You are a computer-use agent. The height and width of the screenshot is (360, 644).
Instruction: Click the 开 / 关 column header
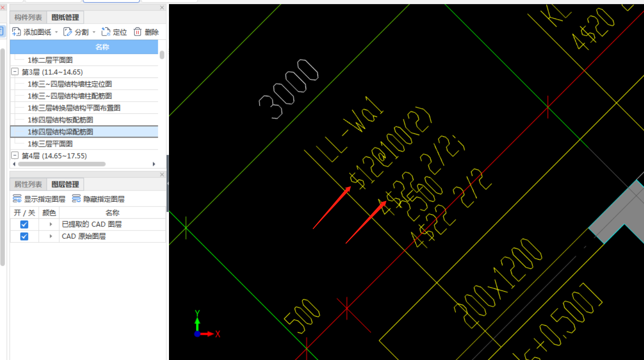pyautogui.click(x=24, y=212)
